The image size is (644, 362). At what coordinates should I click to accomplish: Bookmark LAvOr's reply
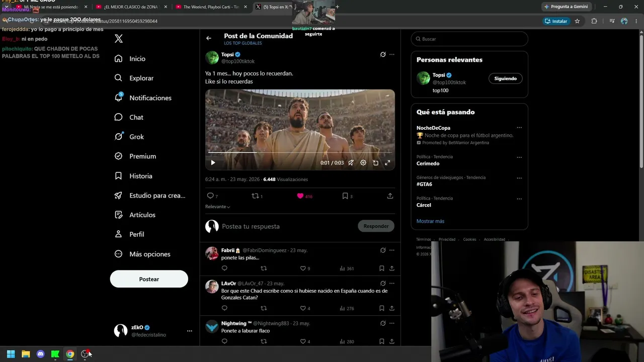coord(382,308)
